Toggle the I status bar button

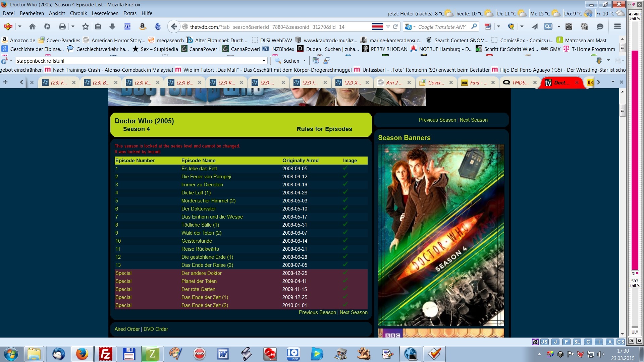coord(599,342)
